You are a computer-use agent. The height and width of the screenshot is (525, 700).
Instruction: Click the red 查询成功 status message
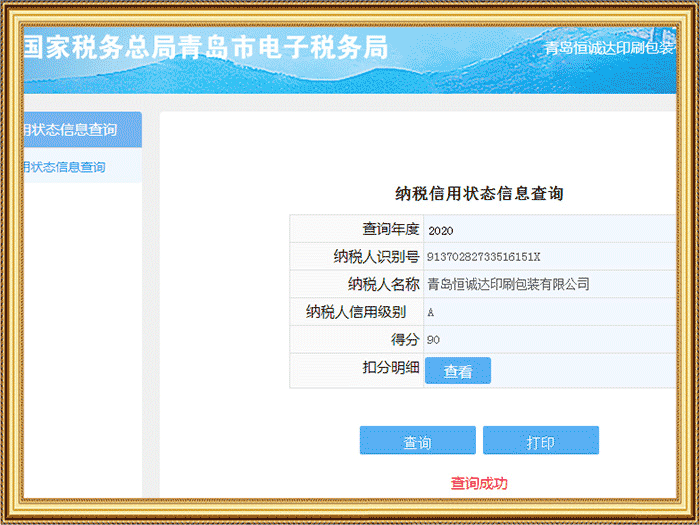click(x=479, y=483)
